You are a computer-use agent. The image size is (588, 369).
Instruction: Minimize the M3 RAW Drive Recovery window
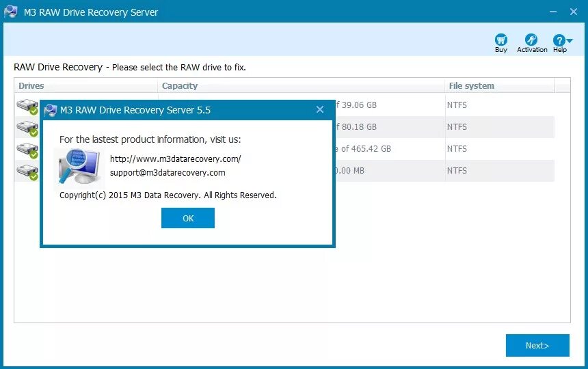(x=553, y=12)
